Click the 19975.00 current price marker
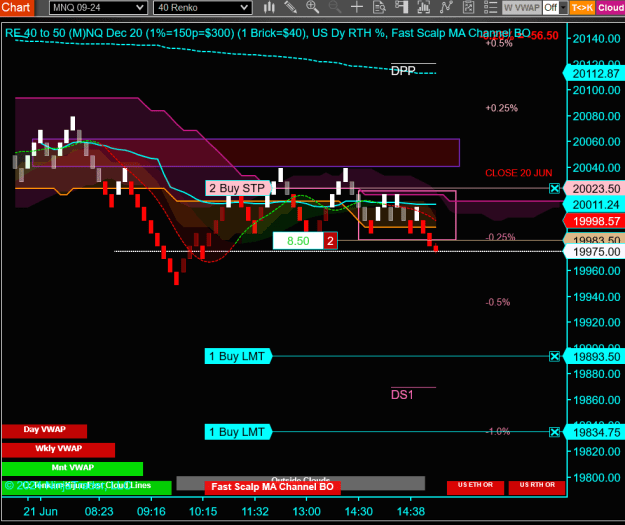 click(x=595, y=252)
